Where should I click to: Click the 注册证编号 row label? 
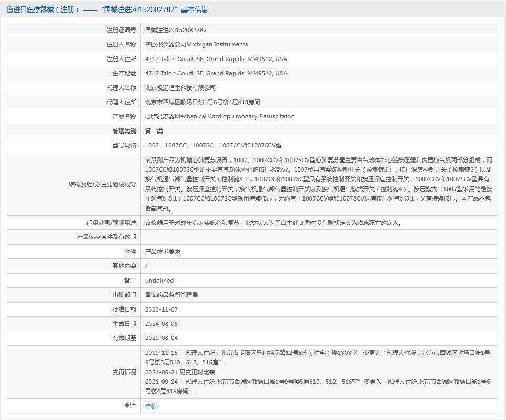tap(122, 30)
